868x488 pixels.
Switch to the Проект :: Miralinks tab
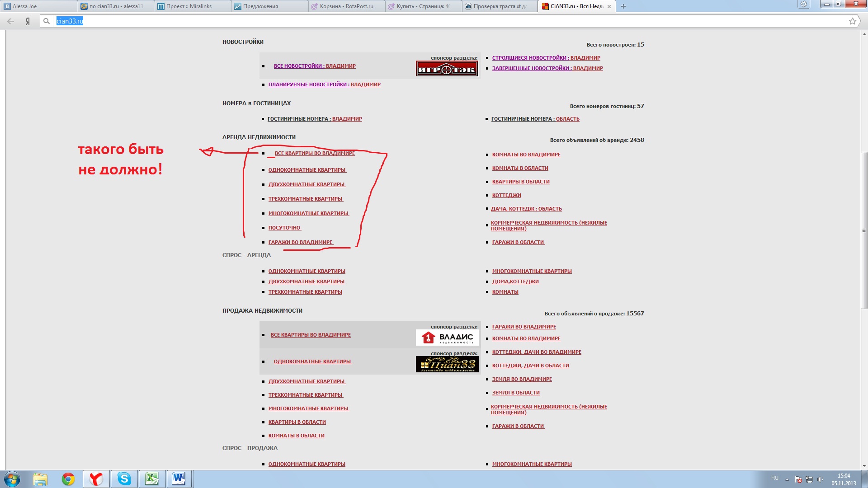tap(189, 6)
